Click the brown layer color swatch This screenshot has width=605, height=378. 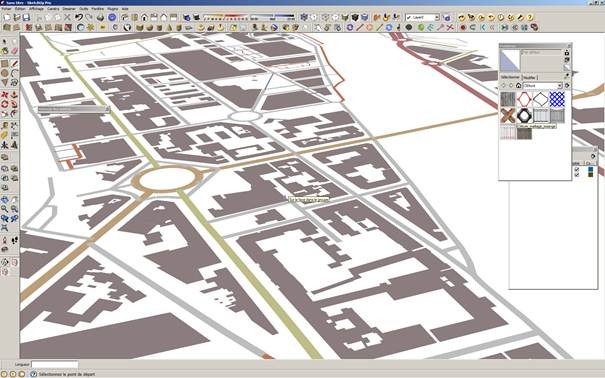click(590, 175)
